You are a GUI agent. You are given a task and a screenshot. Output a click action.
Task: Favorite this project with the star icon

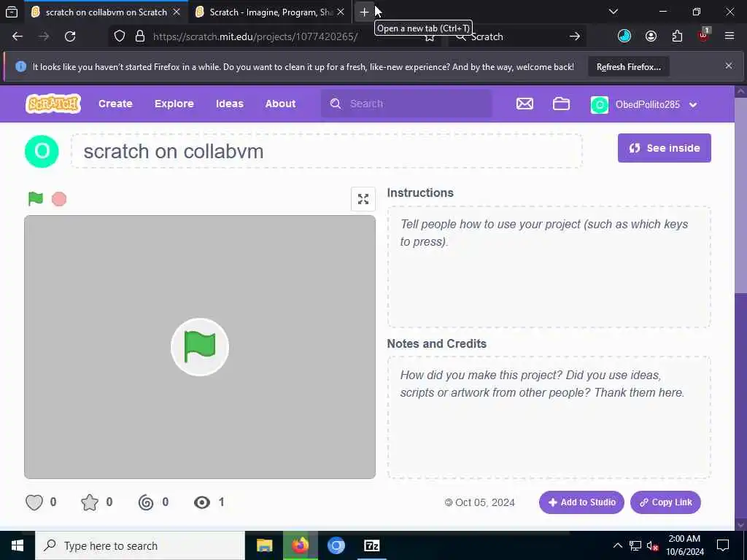pos(90,502)
